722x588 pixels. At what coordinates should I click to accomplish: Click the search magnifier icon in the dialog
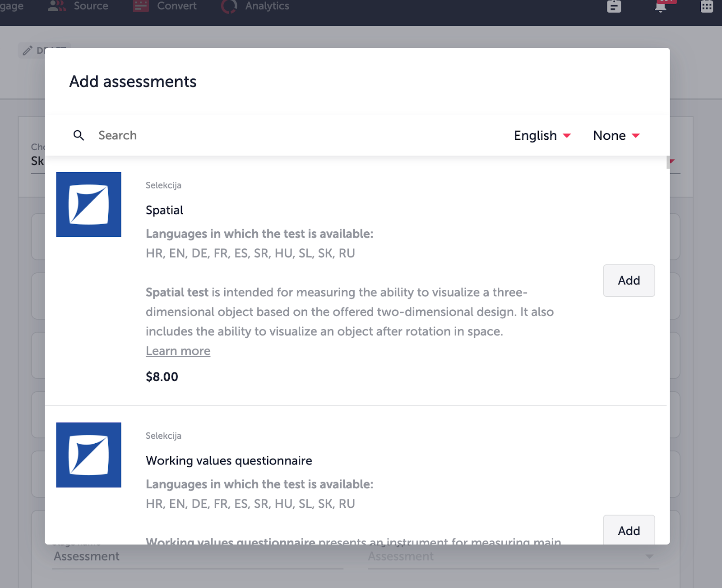click(x=79, y=135)
